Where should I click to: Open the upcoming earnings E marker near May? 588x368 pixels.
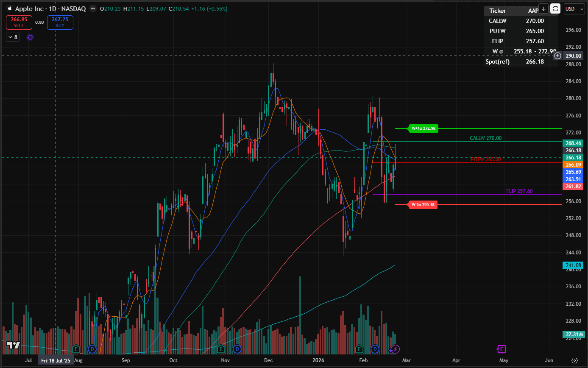coord(501,349)
